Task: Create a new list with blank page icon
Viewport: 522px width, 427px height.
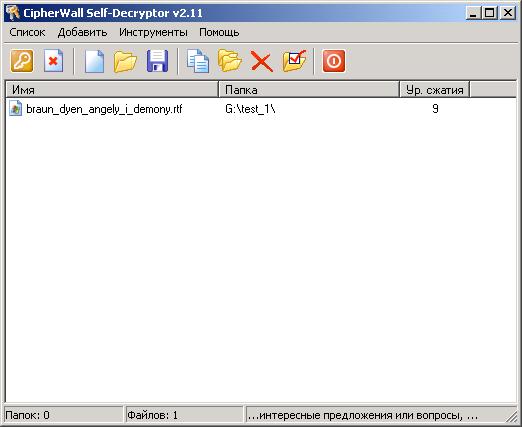Action: tap(94, 61)
